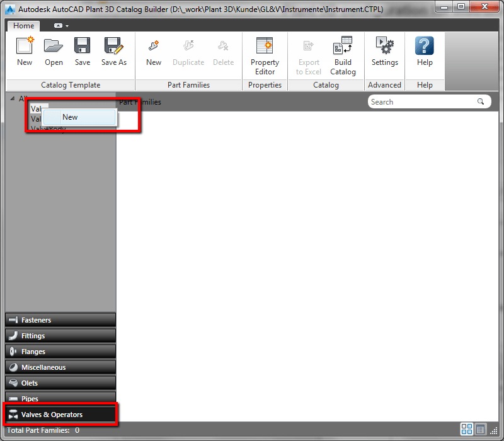The height and width of the screenshot is (441, 504).
Task: Click the Total Part Families status text
Action: 43,430
